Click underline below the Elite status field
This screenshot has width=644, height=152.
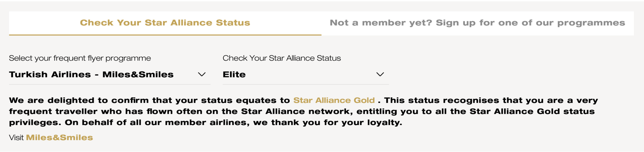[305, 85]
